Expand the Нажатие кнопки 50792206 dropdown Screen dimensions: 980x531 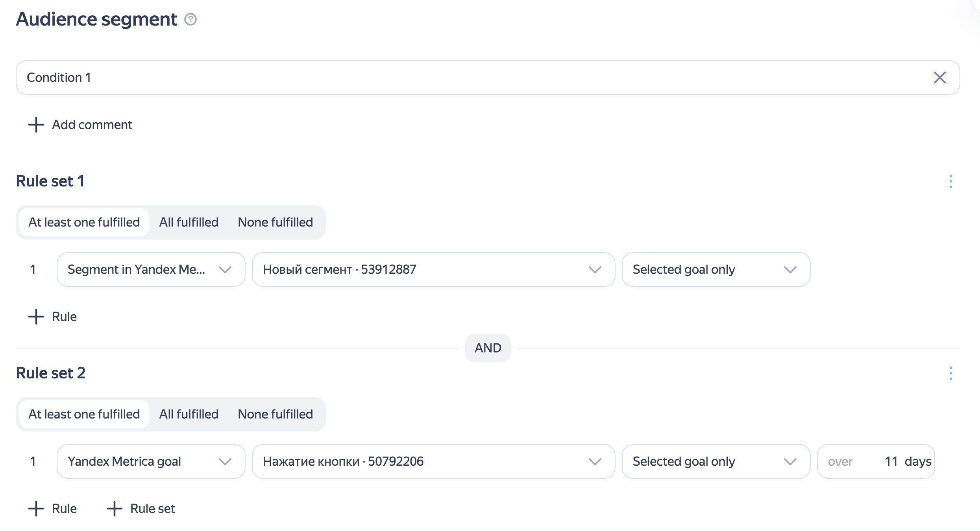[x=433, y=461]
